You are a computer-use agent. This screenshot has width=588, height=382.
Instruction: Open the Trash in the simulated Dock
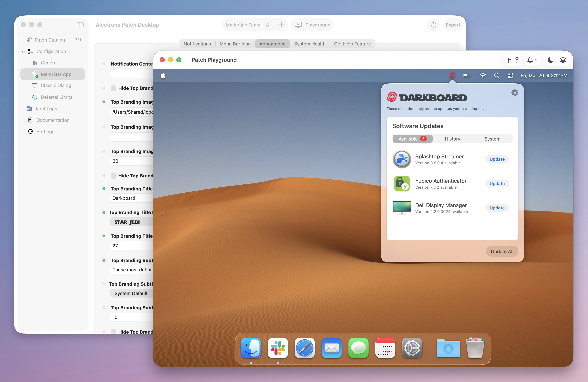(x=475, y=348)
